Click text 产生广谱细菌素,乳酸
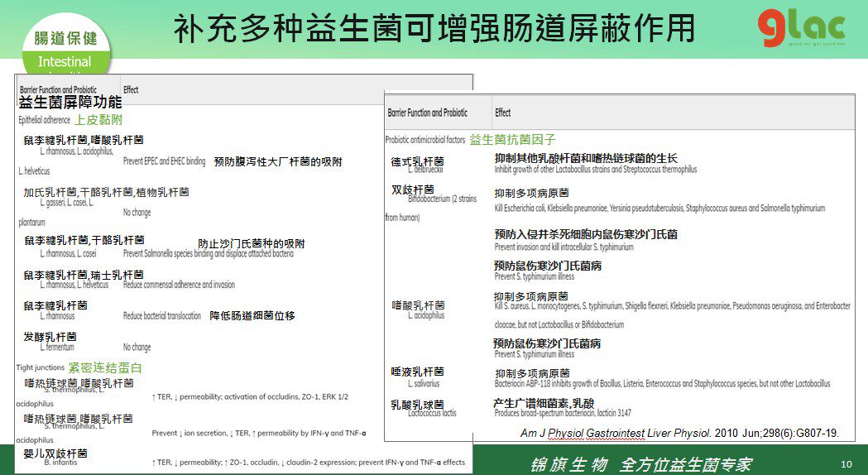Screen dimensions: 868x475 coord(544,403)
